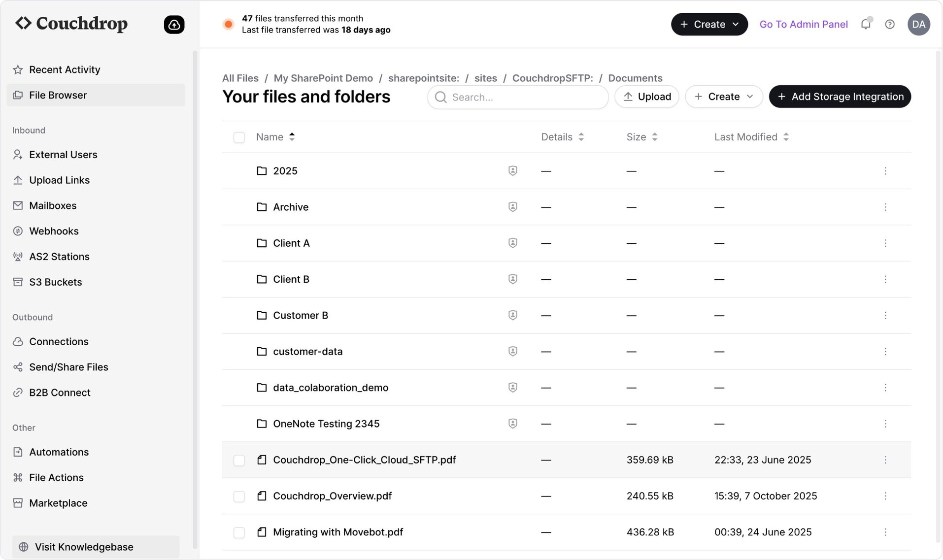The width and height of the screenshot is (943, 560).
Task: Check the box for Couchdrop_Overview.pdf
Action: [x=239, y=496]
